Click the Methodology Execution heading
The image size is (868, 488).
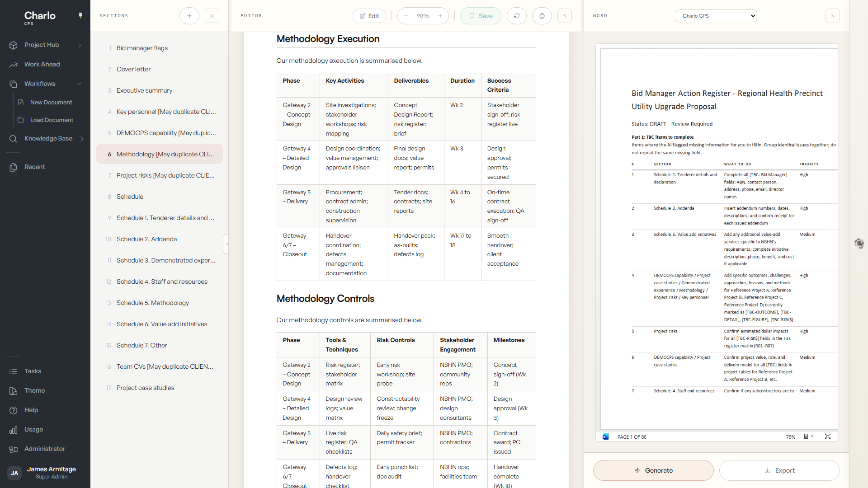point(328,39)
